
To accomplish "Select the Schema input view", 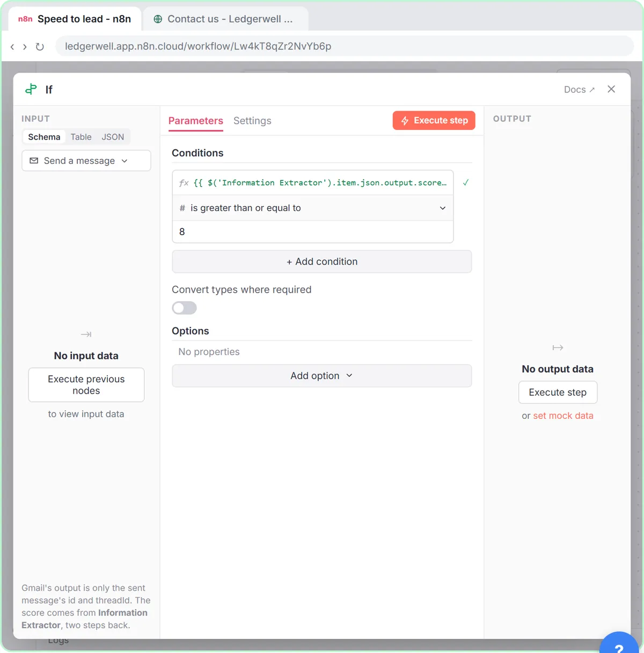I will pos(44,137).
